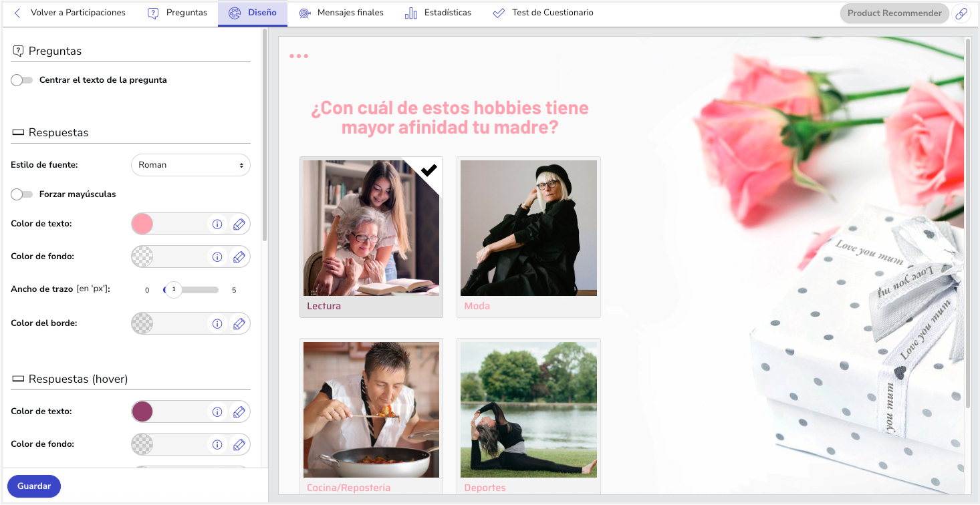Click eraser icon for Respuestas Color de fondo

click(239, 257)
